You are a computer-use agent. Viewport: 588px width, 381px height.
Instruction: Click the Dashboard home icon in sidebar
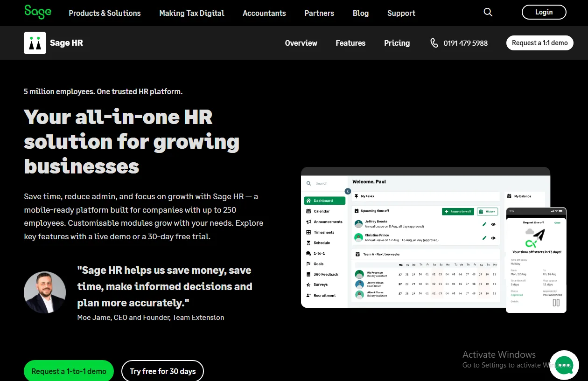tap(308, 201)
